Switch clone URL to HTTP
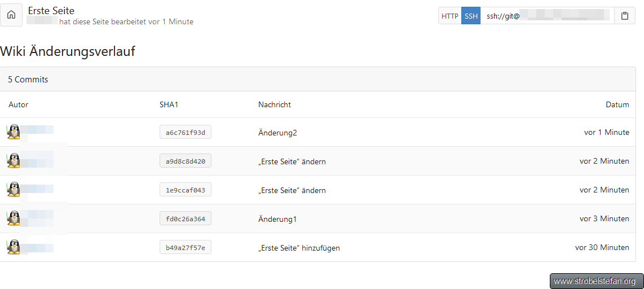This screenshot has height=289, width=644. 449,16
